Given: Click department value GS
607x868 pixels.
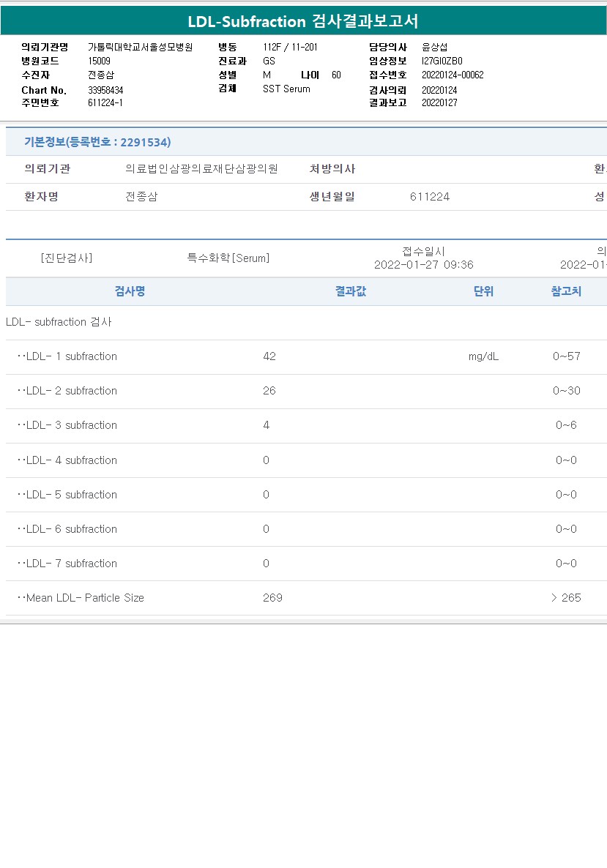Looking at the screenshot, I should 269,61.
